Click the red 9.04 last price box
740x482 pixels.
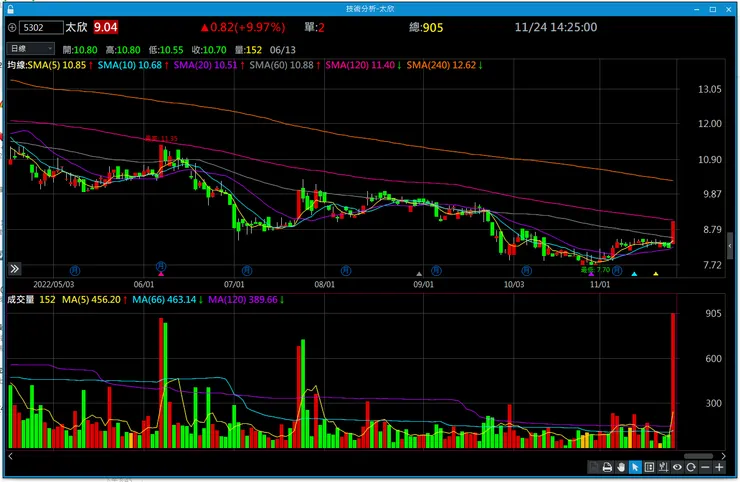(x=105, y=27)
